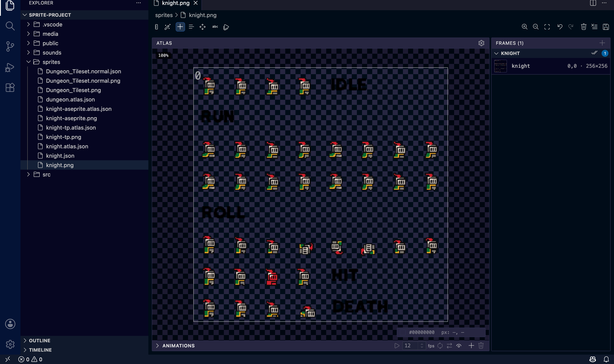614x364 pixels.
Task: Open errors and warnings in status bar
Action: [x=30, y=359]
